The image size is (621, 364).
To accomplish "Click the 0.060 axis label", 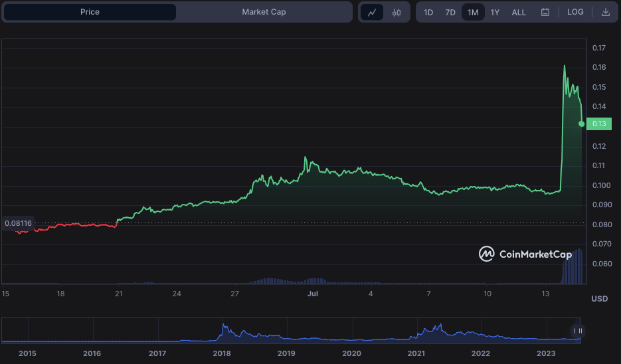I will [x=602, y=264].
